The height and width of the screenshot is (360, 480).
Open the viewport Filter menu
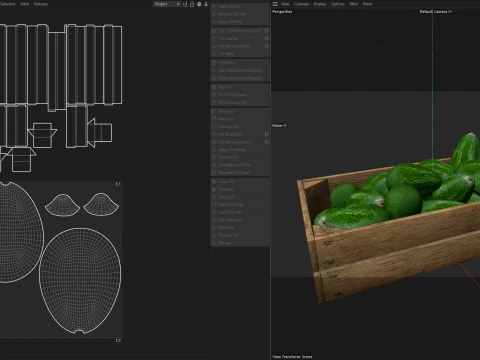354,4
